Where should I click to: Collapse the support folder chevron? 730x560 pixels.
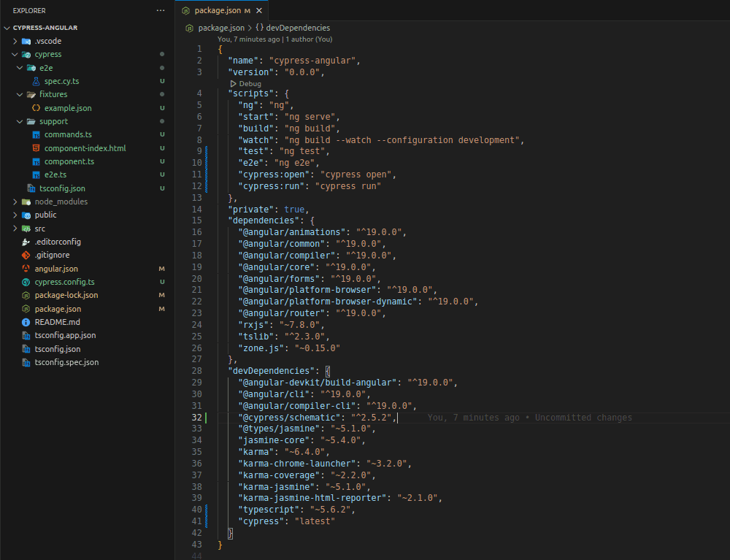coord(20,121)
